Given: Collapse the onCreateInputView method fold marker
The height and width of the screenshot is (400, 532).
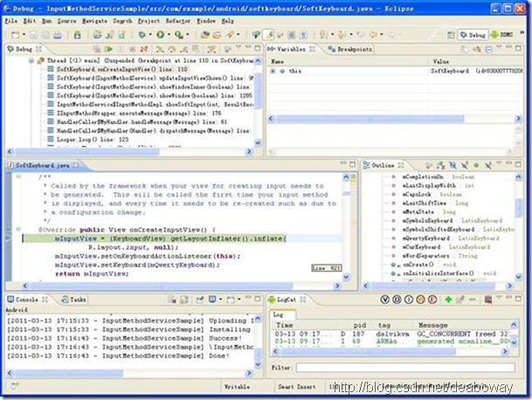Looking at the screenshot, I should tap(18, 230).
